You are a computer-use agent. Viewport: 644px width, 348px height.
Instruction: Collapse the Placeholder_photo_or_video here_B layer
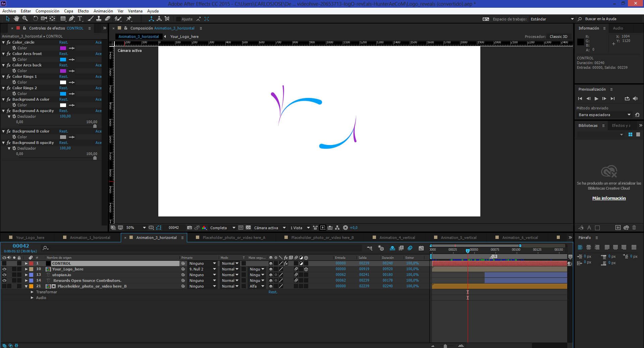[x=26, y=286]
